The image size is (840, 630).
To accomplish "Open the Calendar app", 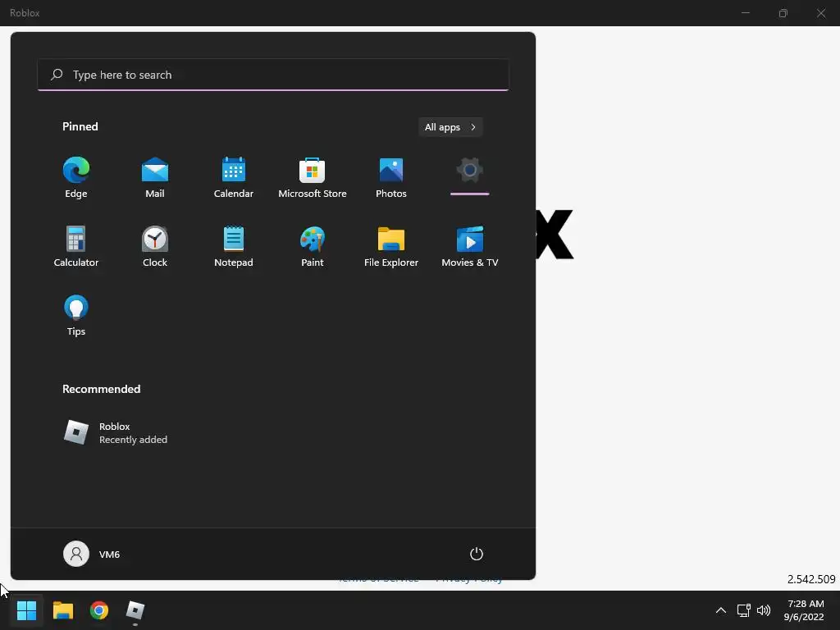I will tap(234, 177).
